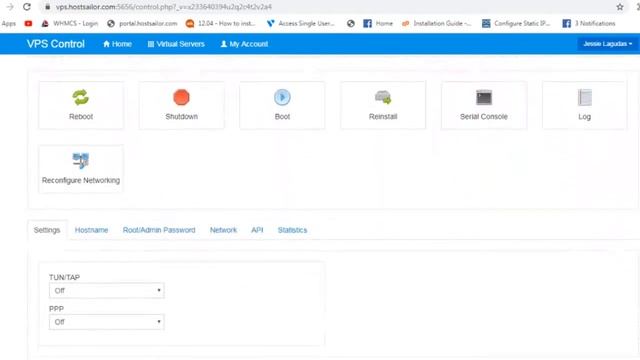Click the Reconfigure Networking icon
The image size is (640, 360).
pyautogui.click(x=81, y=160)
